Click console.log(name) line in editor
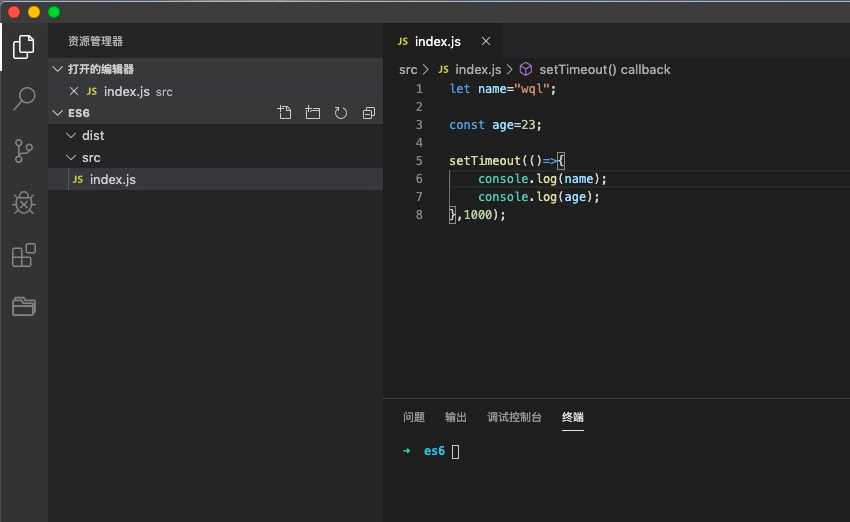 [x=542, y=178]
